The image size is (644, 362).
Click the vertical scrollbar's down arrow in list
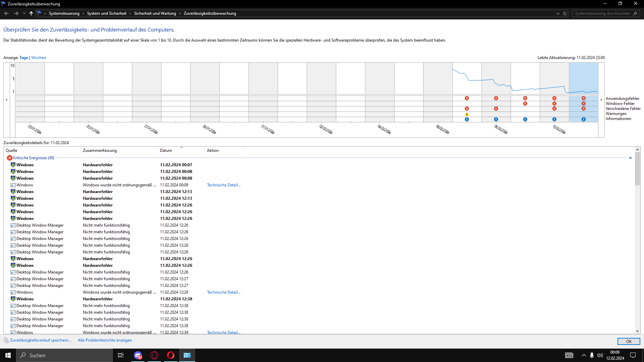(637, 331)
